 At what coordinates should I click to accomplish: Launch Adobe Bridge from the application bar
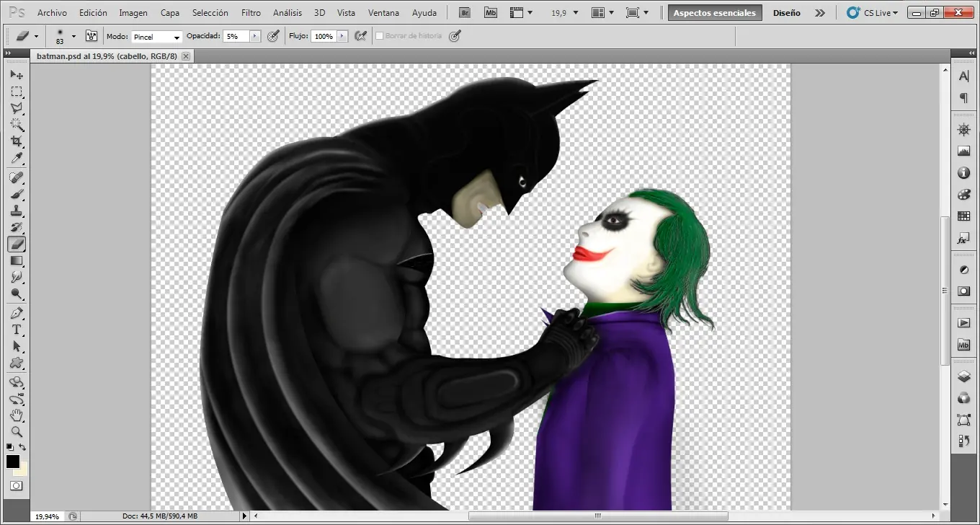click(x=464, y=12)
